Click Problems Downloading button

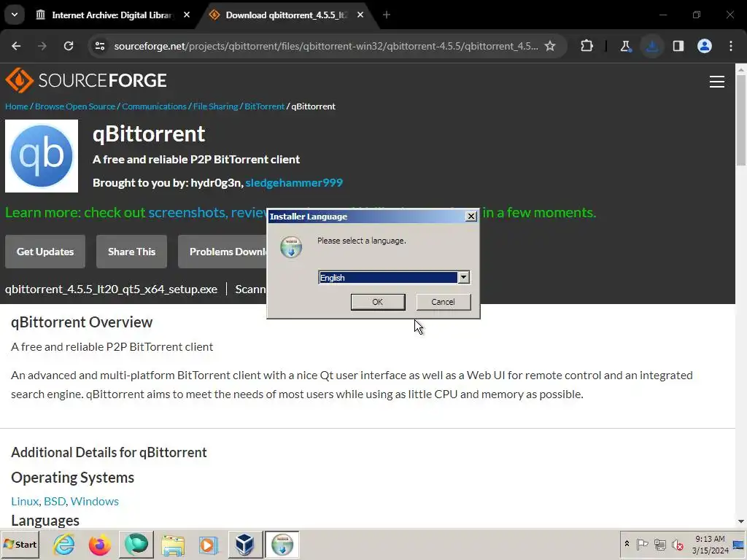(x=222, y=252)
